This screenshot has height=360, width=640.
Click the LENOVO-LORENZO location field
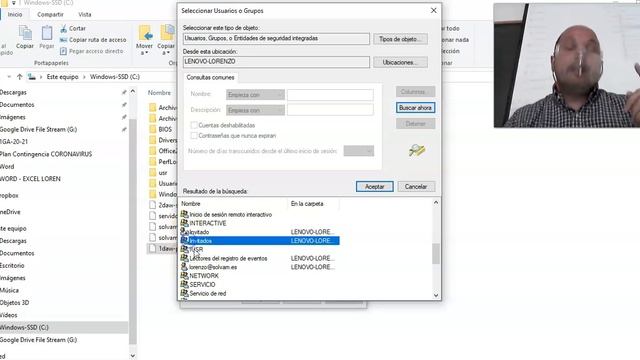(276, 62)
